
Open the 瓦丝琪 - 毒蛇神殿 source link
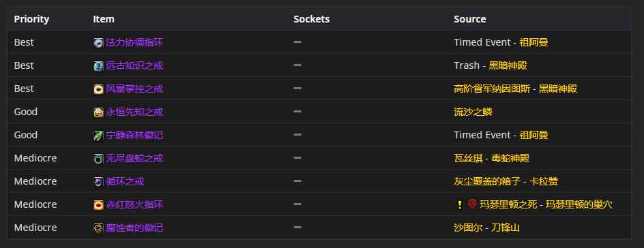tap(492, 158)
